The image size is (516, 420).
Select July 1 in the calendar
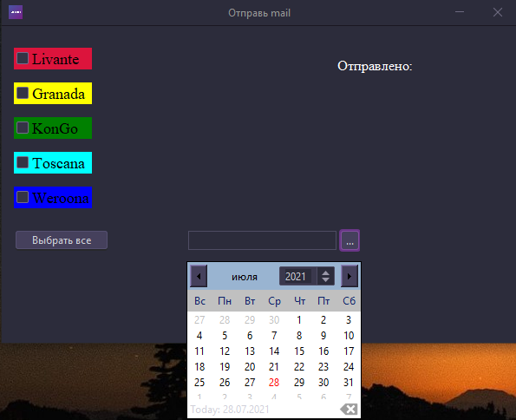[x=299, y=320]
